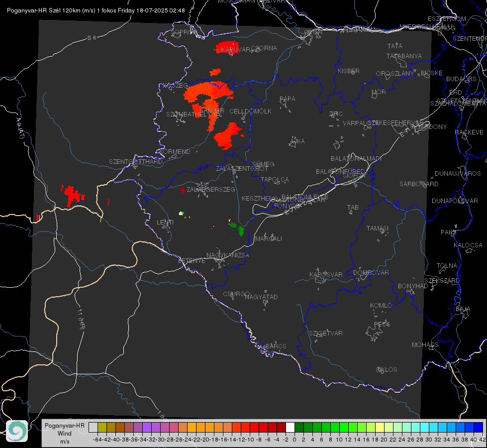Select the KISBER label
Image resolution: width=487 pixels, height=448 pixels.
tap(349, 71)
